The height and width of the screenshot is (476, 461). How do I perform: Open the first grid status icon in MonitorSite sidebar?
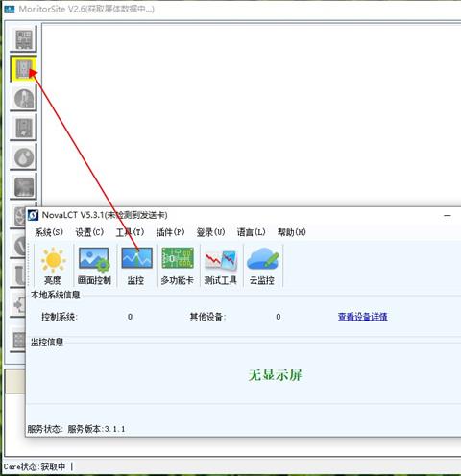[x=23, y=39]
